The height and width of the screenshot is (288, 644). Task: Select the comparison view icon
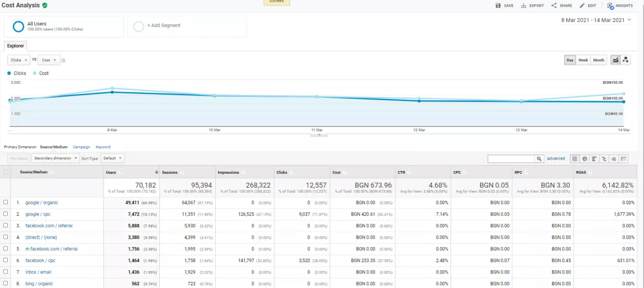click(x=604, y=158)
